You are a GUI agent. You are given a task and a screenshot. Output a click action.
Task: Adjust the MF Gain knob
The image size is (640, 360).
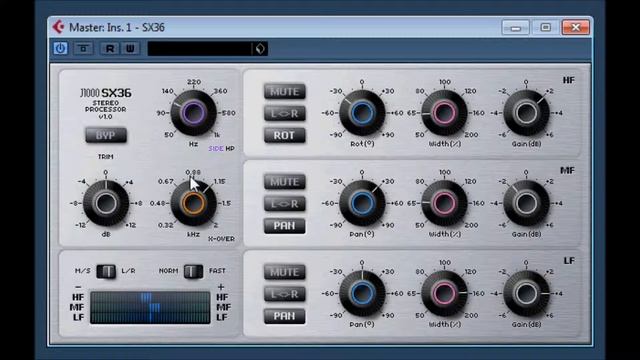click(x=526, y=203)
